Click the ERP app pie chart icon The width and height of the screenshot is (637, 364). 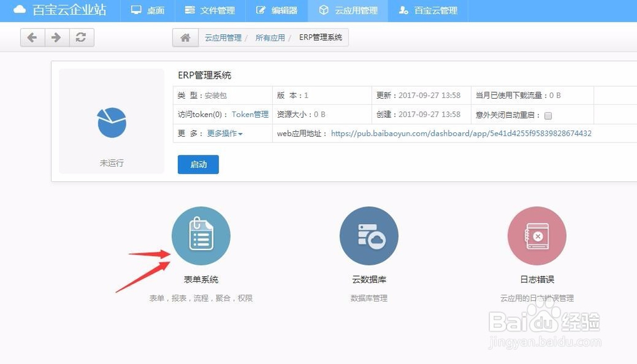[x=111, y=123]
